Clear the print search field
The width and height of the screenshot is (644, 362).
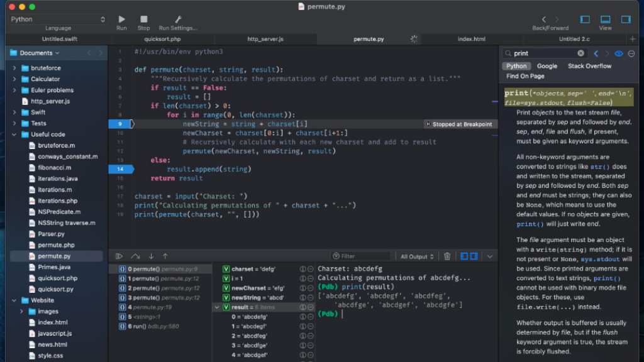[580, 53]
